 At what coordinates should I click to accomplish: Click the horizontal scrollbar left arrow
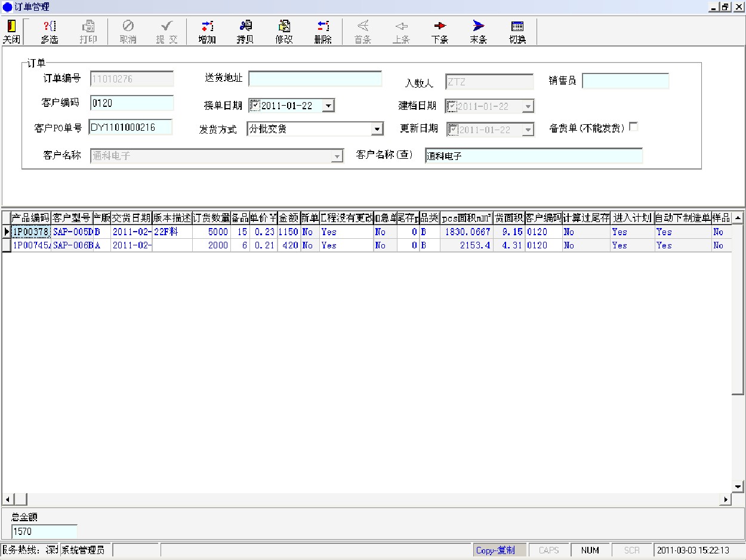8,499
